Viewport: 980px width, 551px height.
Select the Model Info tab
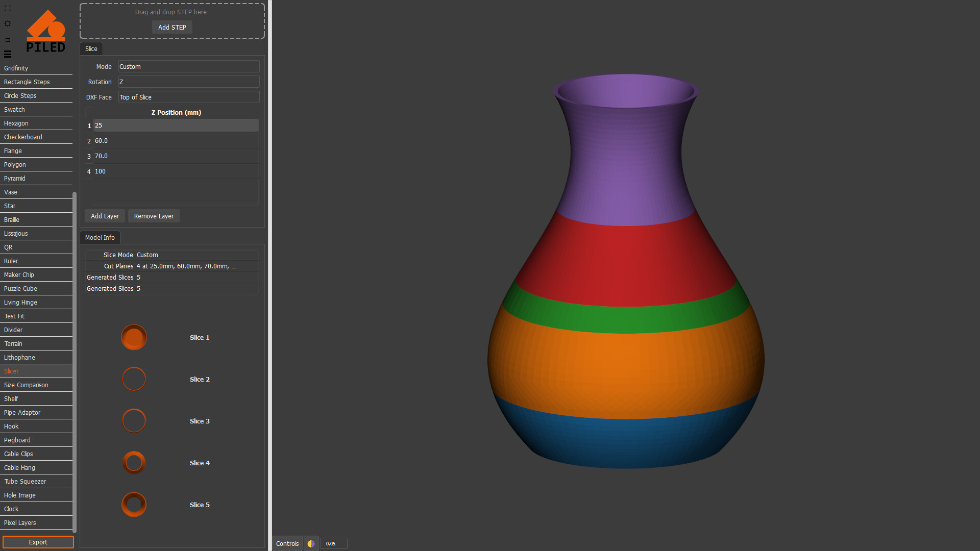[100, 238]
